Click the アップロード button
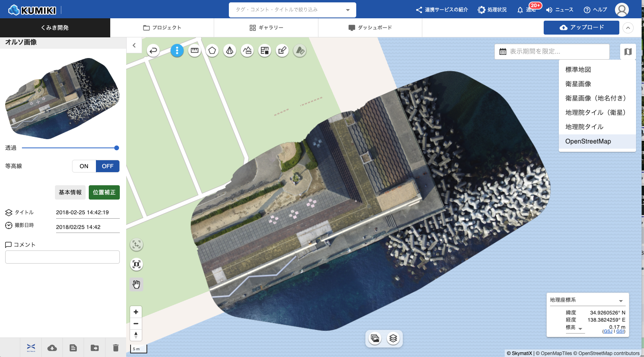 [x=581, y=27]
